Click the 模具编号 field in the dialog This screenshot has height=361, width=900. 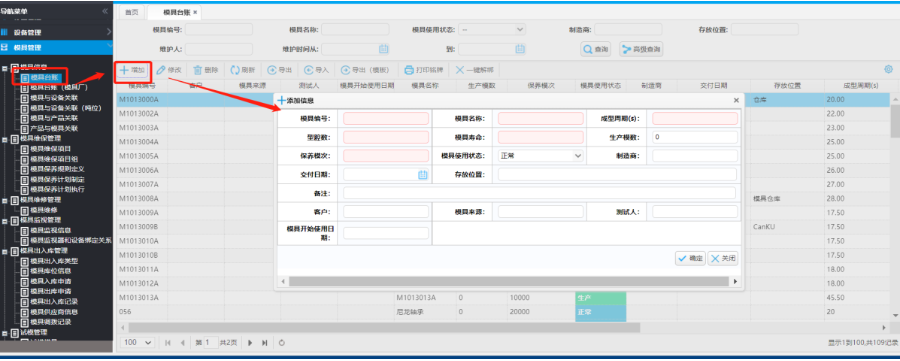click(386, 118)
